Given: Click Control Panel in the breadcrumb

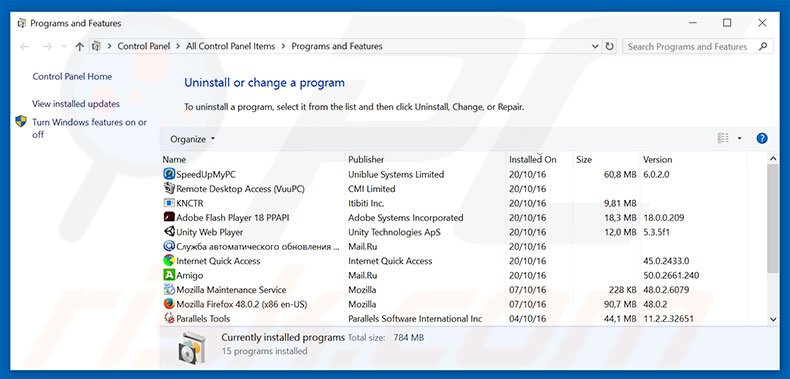Looking at the screenshot, I should click(144, 46).
